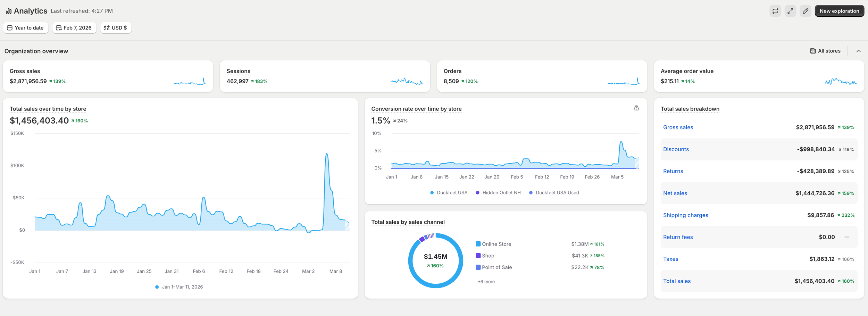The image size is (868, 316).
Task: Open the Net sales breakdown link
Action: 675,193
